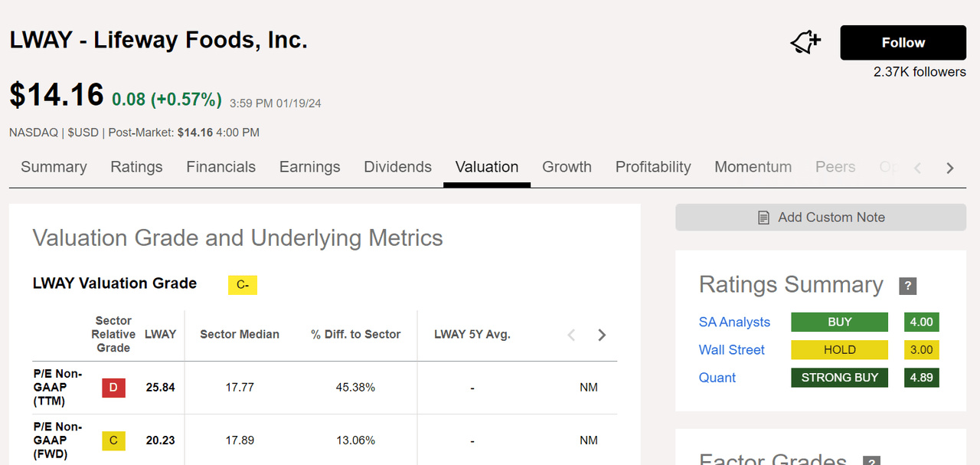
Task: Expand more tabs with the right navigation chevron
Action: (949, 167)
